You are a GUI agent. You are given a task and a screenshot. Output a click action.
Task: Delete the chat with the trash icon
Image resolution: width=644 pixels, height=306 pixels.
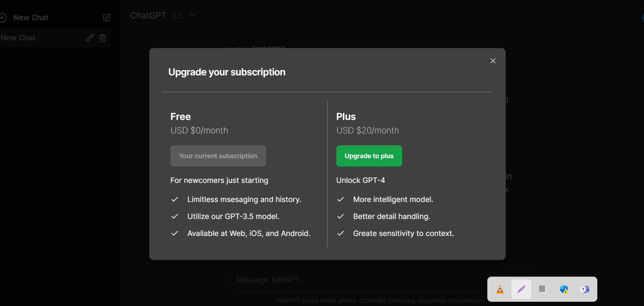103,38
